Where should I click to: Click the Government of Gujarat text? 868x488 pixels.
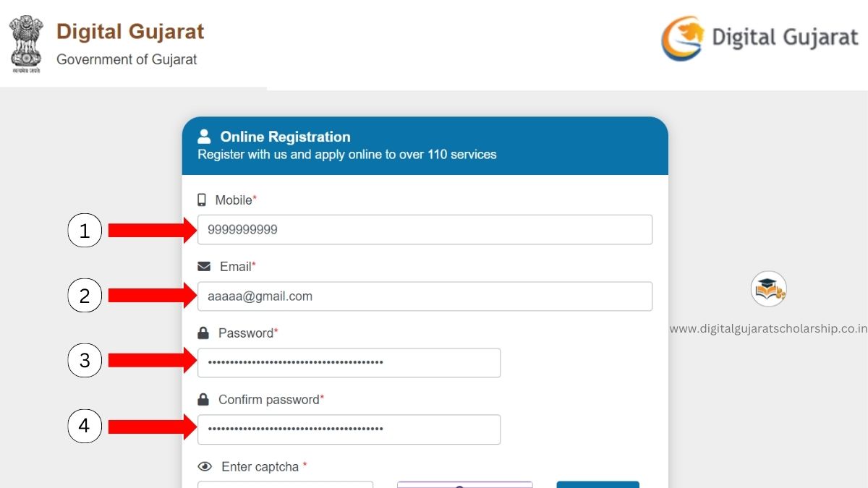tap(127, 60)
